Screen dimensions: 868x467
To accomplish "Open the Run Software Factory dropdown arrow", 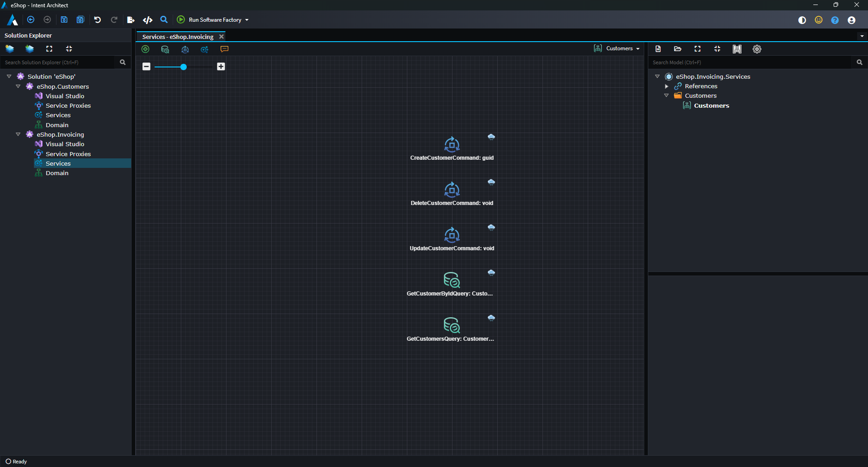I will point(247,20).
